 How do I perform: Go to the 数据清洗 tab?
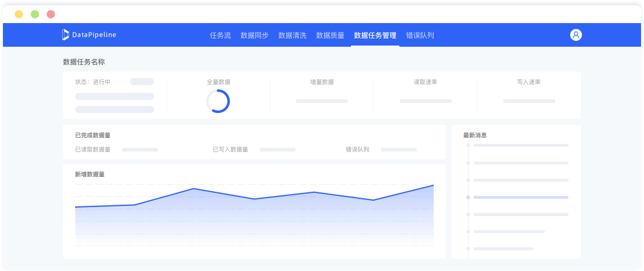292,36
